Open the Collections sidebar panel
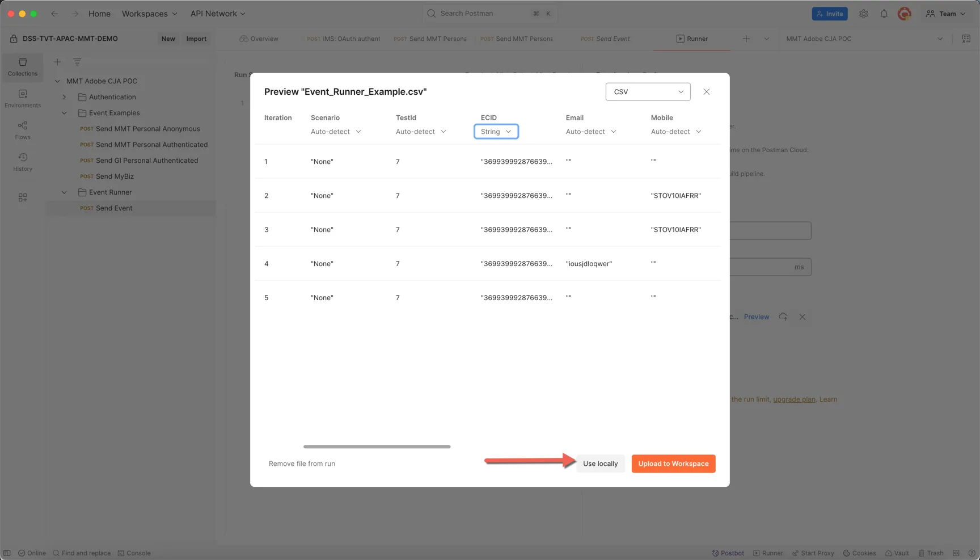980x560 pixels. click(23, 67)
